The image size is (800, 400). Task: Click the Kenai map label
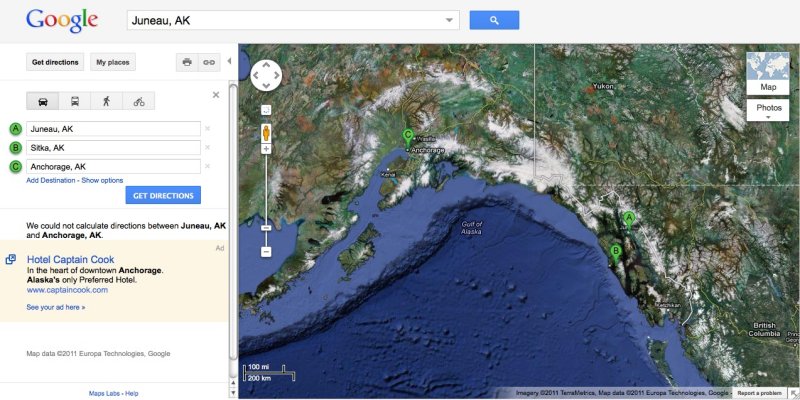click(388, 174)
